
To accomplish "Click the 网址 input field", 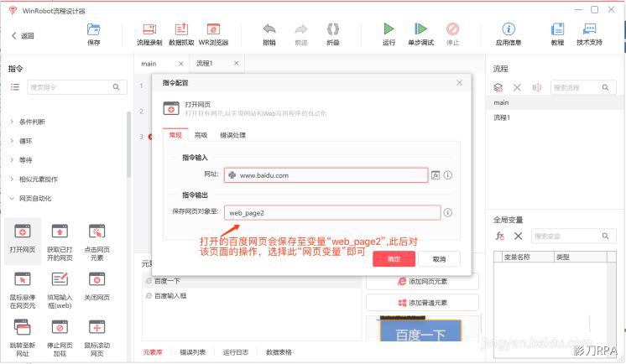I will (326, 174).
